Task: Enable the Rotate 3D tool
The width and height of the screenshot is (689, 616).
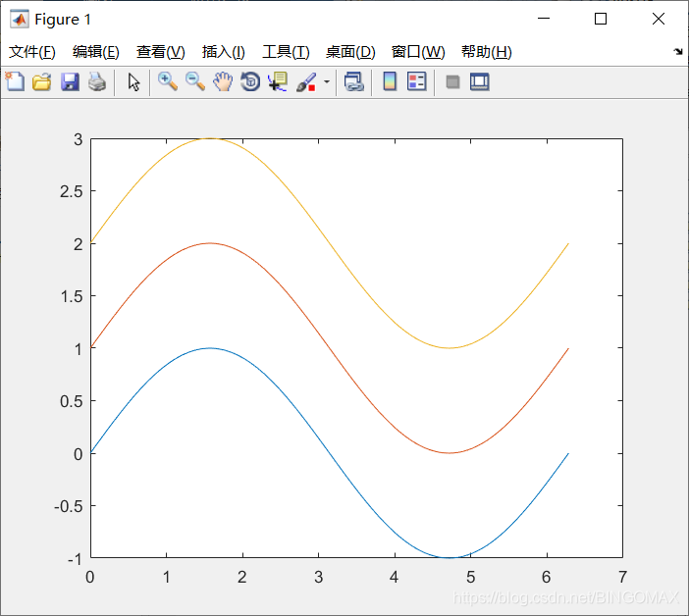Action: [250, 82]
